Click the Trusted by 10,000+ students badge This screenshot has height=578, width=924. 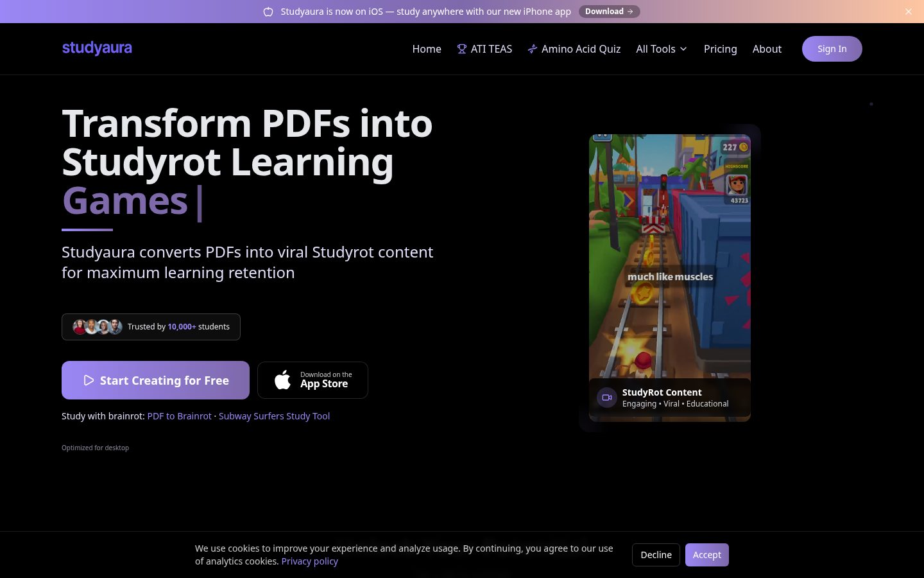click(151, 327)
